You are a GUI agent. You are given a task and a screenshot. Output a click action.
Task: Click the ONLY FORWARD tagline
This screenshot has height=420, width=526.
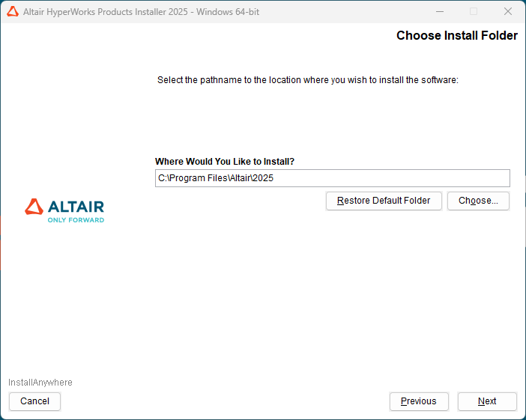(76, 220)
